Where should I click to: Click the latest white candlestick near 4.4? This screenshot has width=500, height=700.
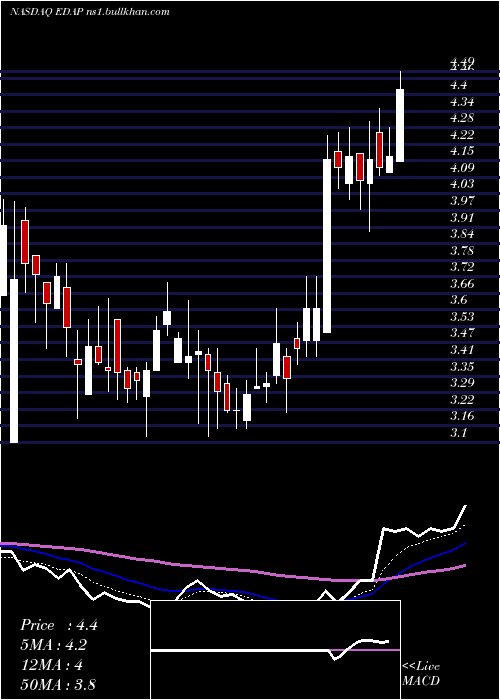coord(400,125)
